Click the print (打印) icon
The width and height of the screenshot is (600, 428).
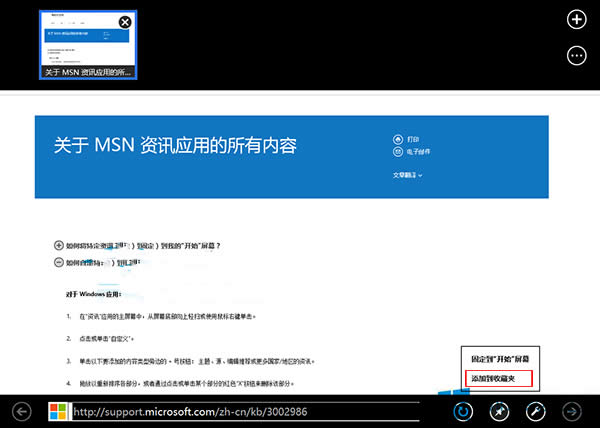click(x=398, y=139)
